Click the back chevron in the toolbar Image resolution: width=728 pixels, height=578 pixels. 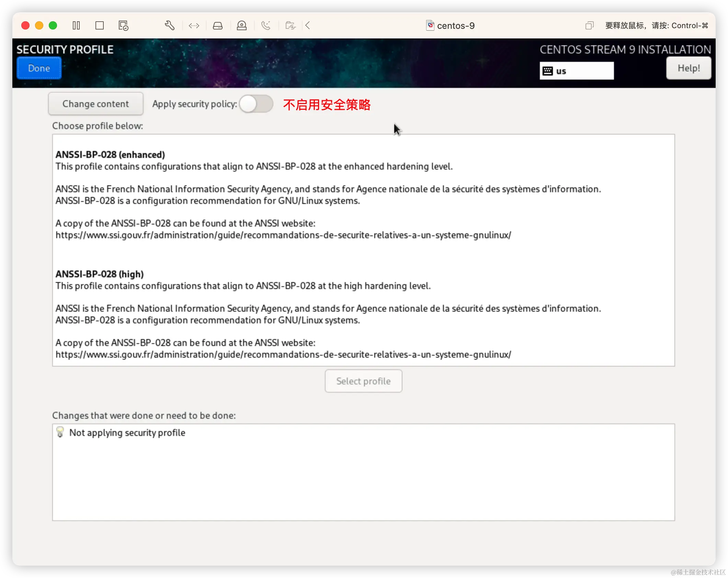click(307, 25)
